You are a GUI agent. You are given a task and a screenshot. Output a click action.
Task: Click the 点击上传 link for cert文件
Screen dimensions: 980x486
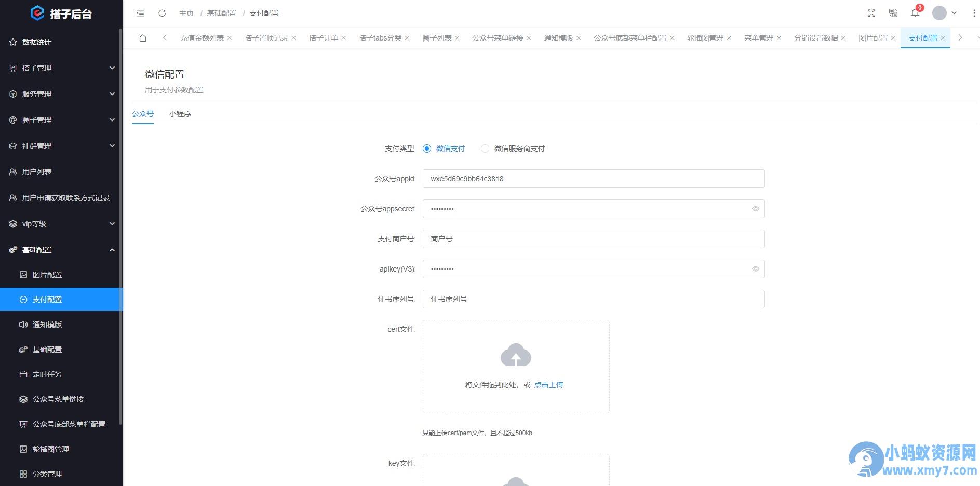coord(549,385)
